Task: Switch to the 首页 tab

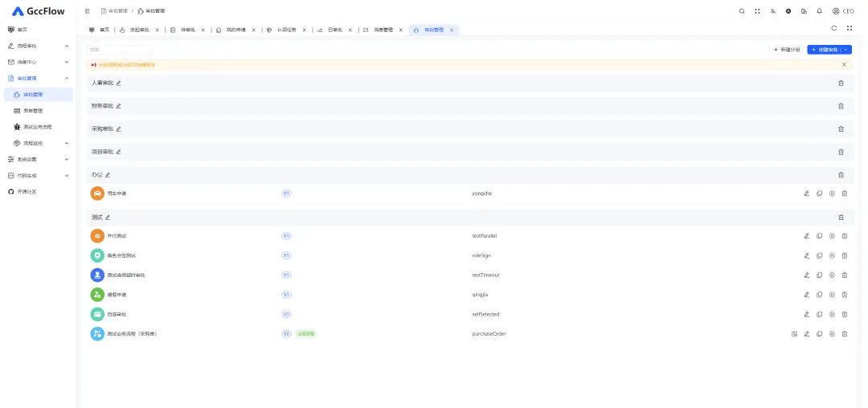Action: 99,30
